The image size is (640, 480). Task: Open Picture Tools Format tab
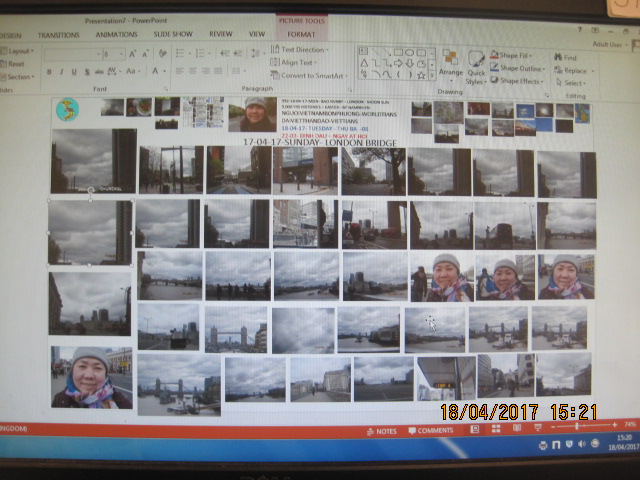click(x=301, y=35)
